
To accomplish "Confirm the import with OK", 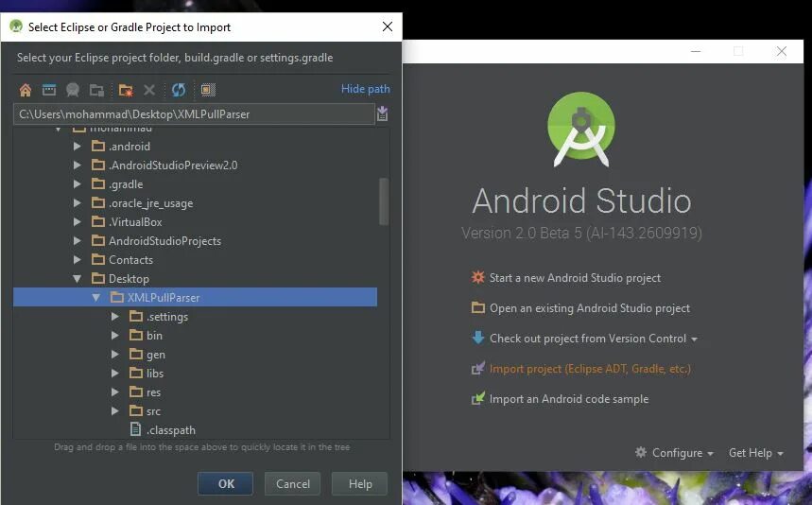I will pyautogui.click(x=225, y=484).
